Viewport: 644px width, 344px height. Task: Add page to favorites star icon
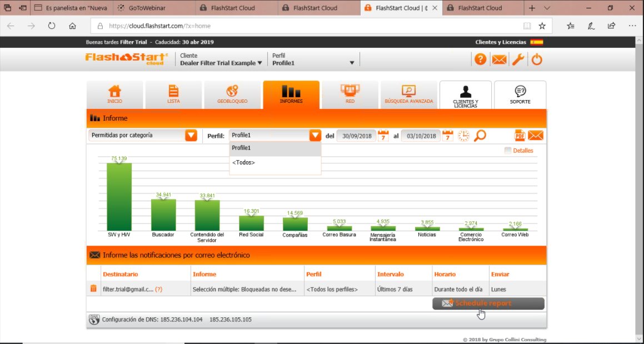click(542, 26)
